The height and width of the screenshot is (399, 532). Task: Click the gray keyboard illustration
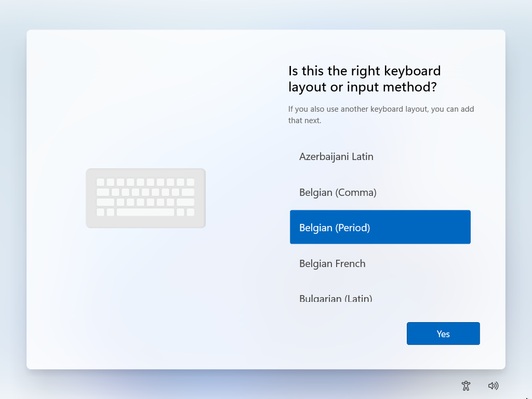pyautogui.click(x=145, y=198)
